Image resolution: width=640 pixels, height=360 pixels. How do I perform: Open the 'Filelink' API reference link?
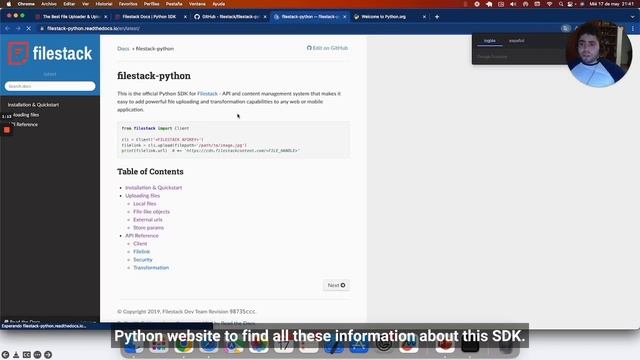pyautogui.click(x=141, y=252)
